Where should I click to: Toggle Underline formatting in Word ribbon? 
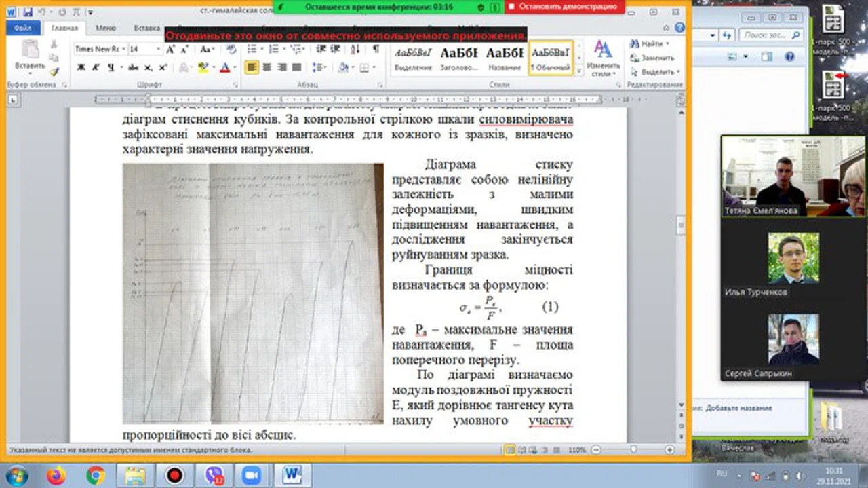pos(111,67)
